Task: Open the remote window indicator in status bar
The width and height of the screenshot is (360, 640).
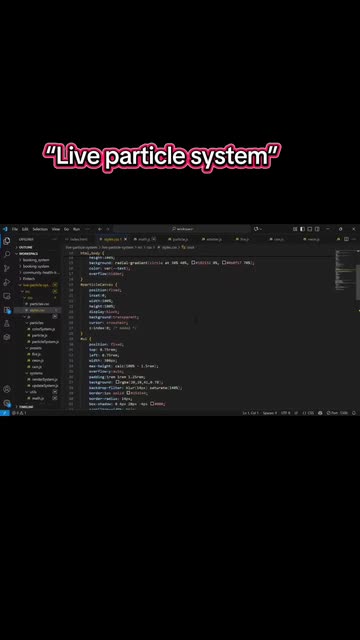Action: [x=4, y=413]
